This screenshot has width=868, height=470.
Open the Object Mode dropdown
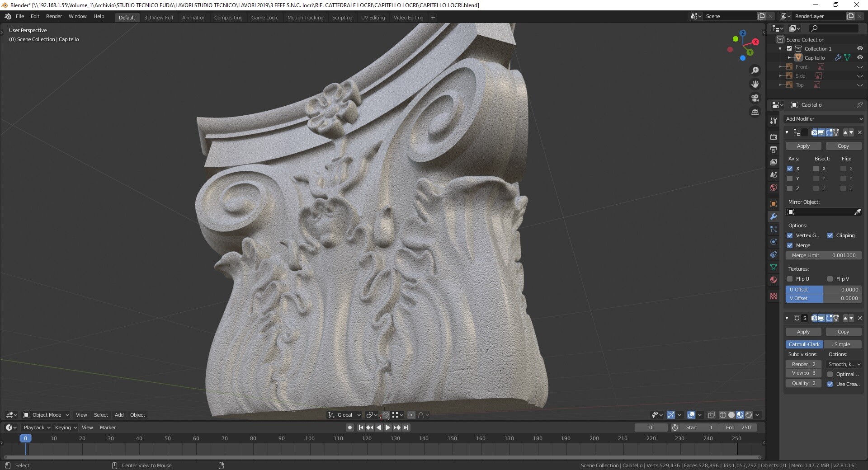(46, 415)
